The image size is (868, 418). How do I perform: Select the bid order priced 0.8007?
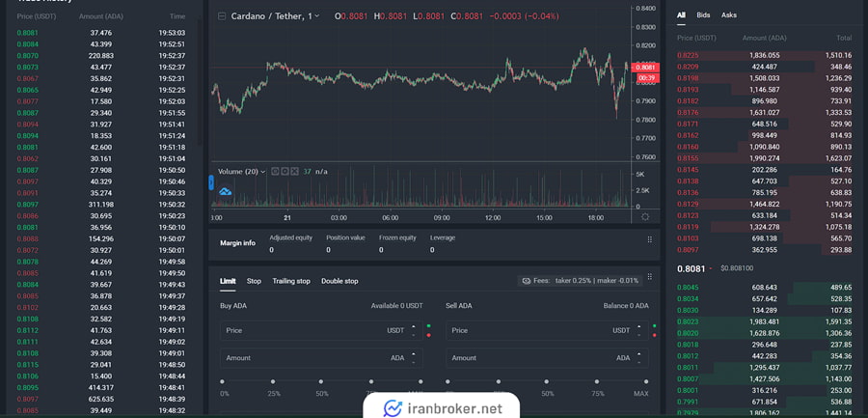click(765, 378)
